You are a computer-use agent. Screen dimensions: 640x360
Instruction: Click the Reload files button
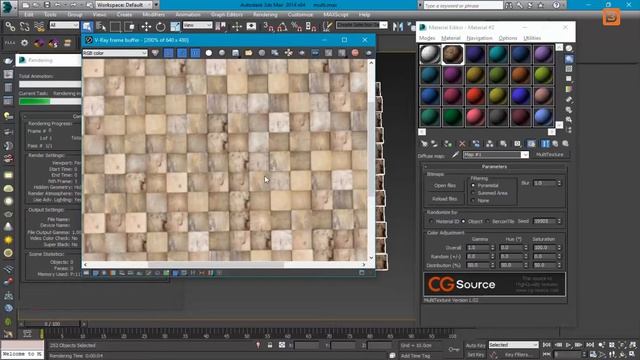(444, 199)
